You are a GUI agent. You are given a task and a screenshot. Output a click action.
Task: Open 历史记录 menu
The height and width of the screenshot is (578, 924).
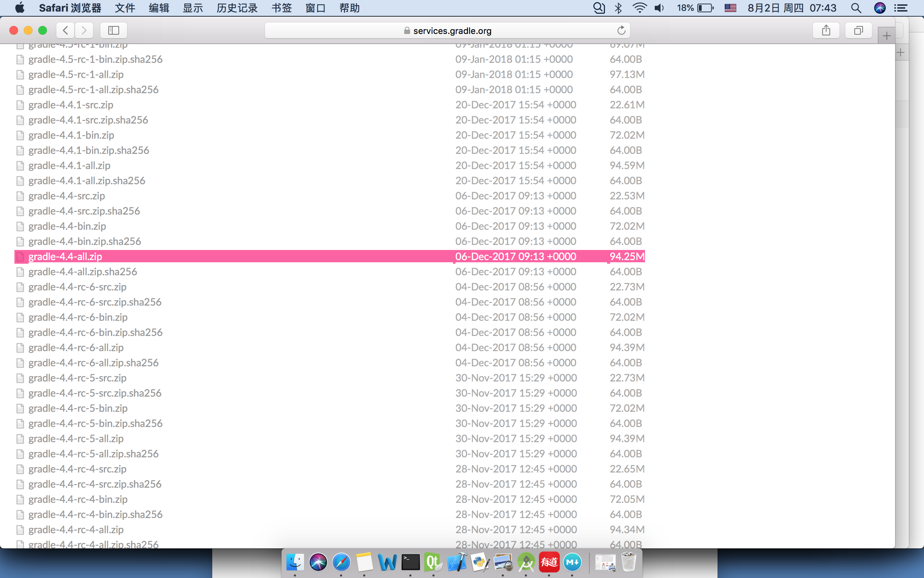click(x=237, y=8)
